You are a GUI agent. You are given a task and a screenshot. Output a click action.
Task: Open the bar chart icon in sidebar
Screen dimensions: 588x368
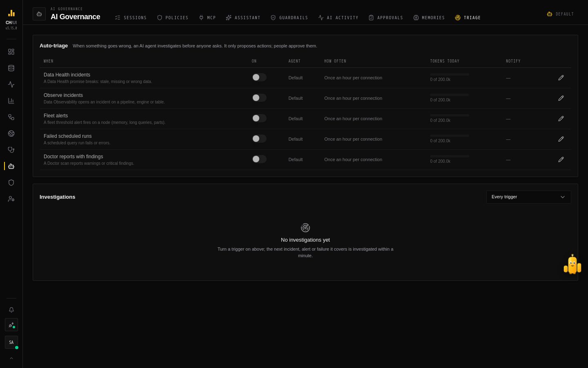point(11,101)
